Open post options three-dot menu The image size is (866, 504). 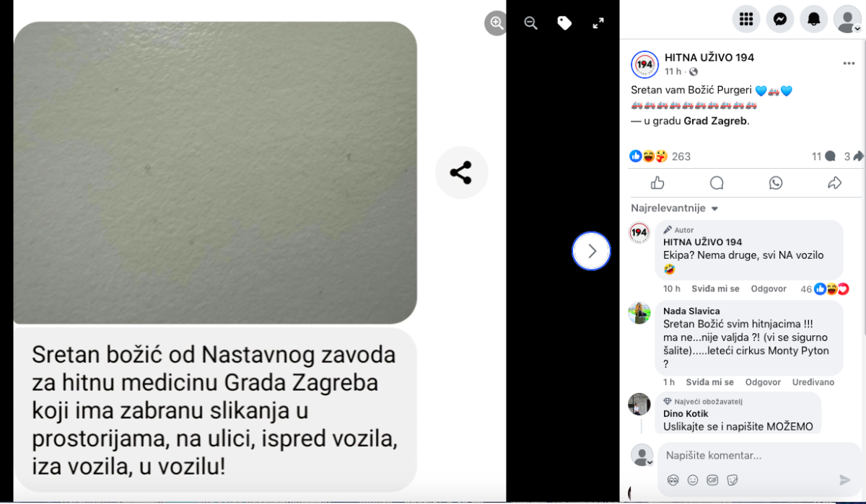(x=849, y=63)
